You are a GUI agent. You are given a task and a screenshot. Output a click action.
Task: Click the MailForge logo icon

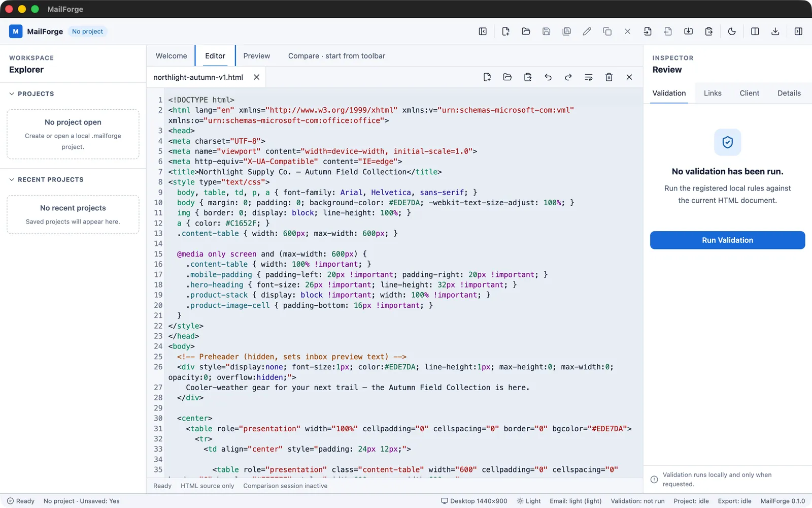coord(16,31)
